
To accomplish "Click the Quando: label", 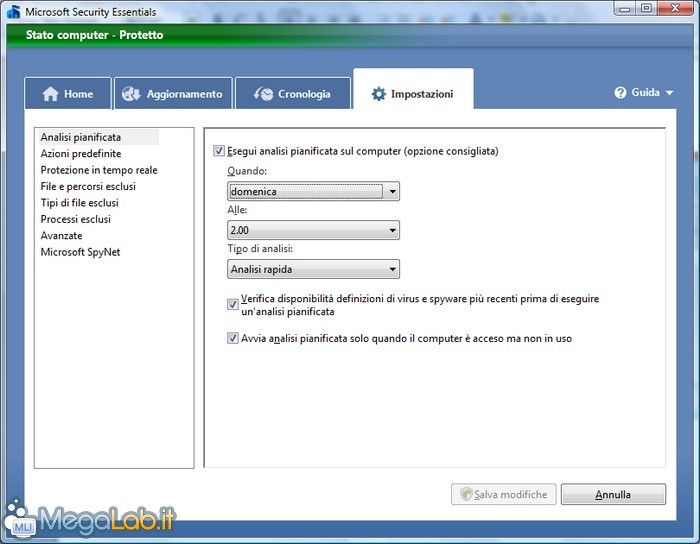I will tap(247, 171).
